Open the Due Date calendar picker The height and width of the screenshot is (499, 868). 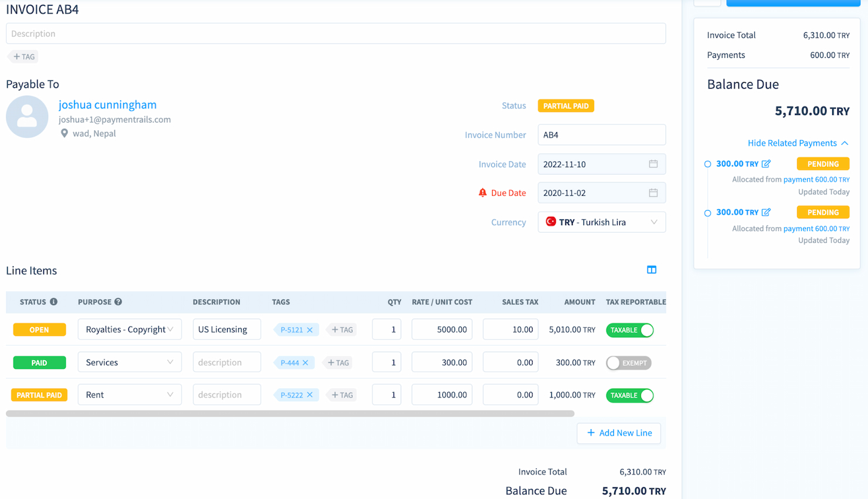(x=653, y=192)
